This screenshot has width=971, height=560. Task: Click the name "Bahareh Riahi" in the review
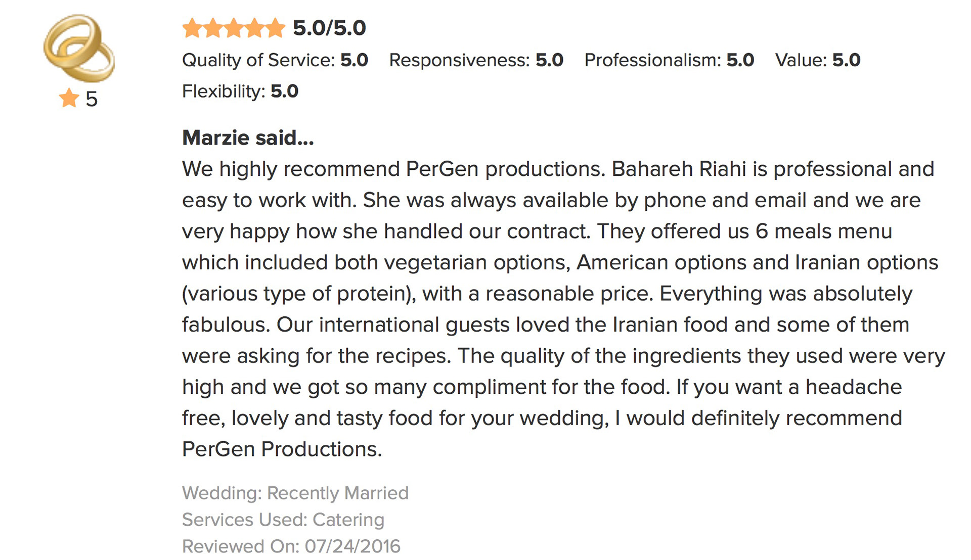pyautogui.click(x=679, y=169)
